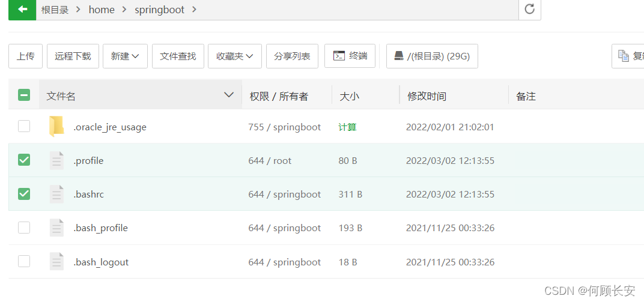Click 计算 to compute folder size

(347, 127)
